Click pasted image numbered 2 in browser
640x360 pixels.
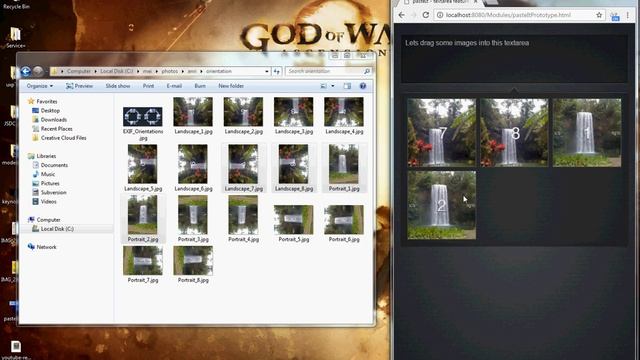[441, 205]
